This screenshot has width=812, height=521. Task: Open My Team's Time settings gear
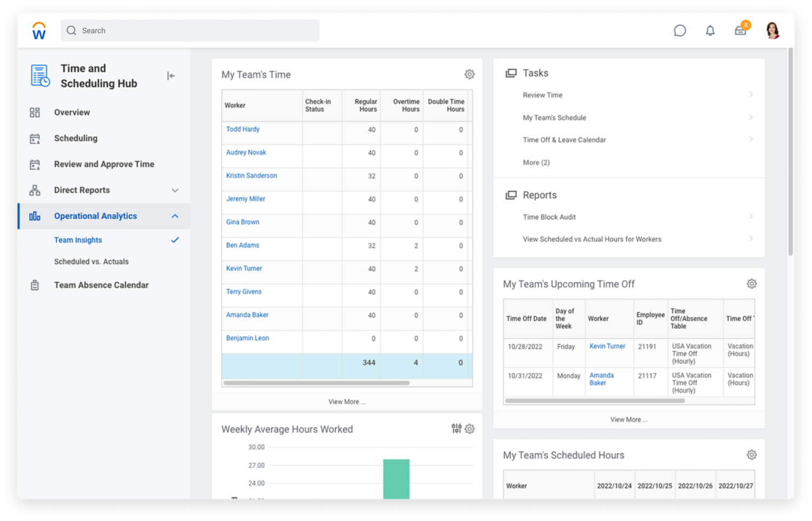point(469,74)
